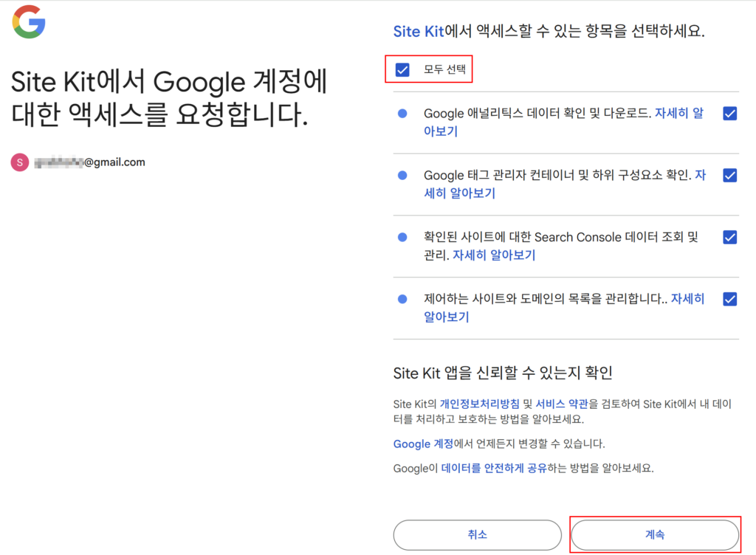Click the bullet icon beside the Analytics permission
This screenshot has width=756, height=555.
pyautogui.click(x=402, y=113)
